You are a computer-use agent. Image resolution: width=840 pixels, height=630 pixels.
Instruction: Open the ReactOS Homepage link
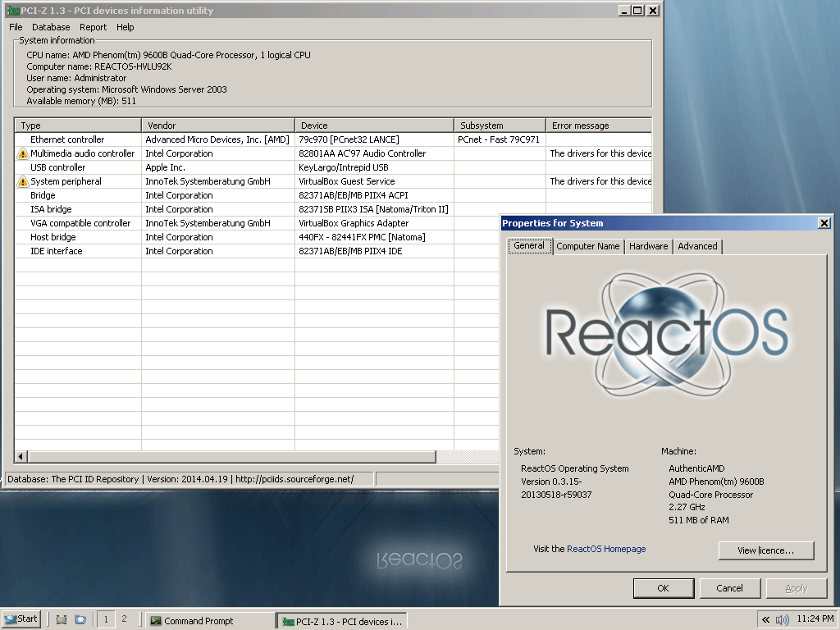(x=606, y=549)
